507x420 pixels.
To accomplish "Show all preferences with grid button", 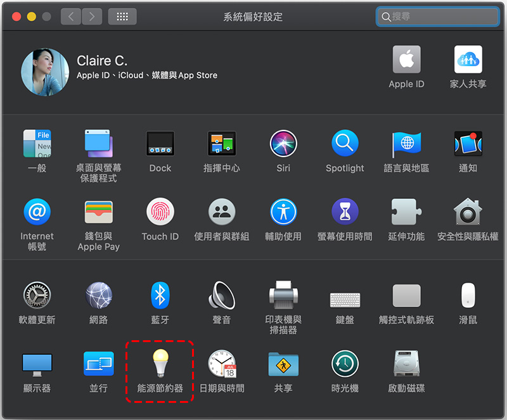I will coord(122,16).
